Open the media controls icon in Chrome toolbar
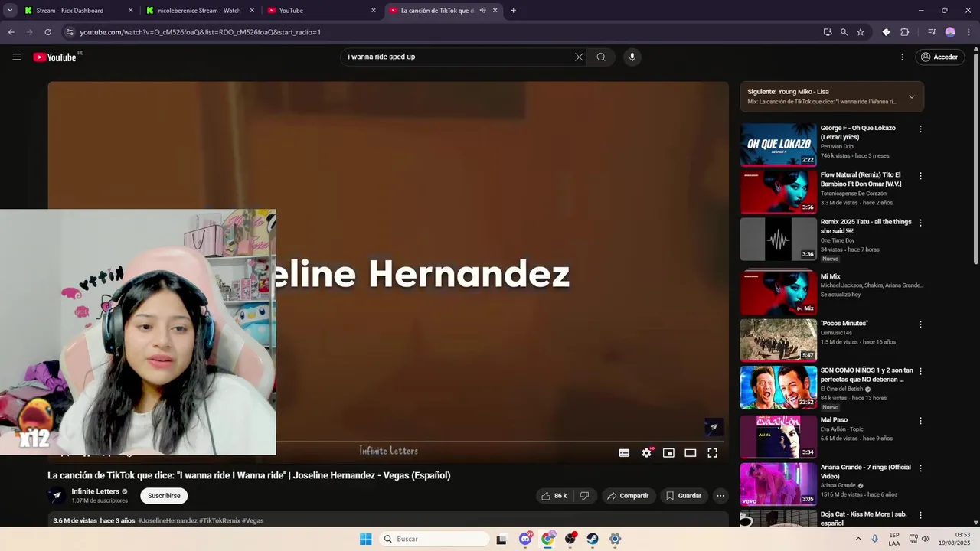 coord(931,32)
